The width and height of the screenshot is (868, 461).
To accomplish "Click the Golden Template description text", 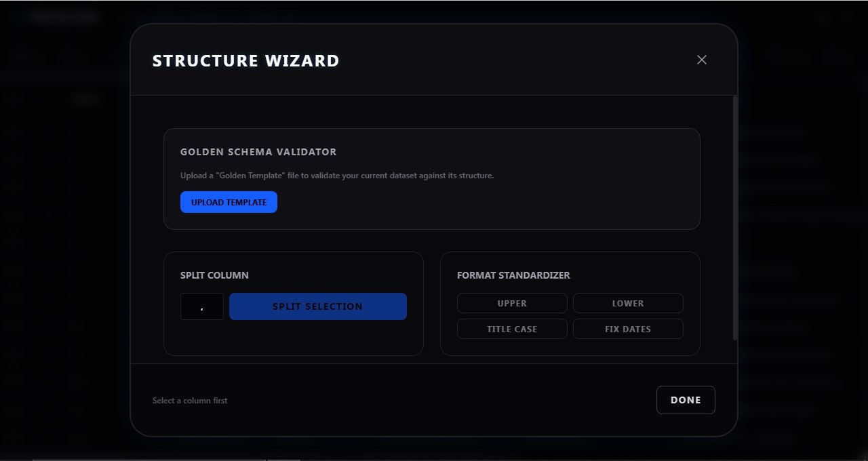I will click(337, 176).
